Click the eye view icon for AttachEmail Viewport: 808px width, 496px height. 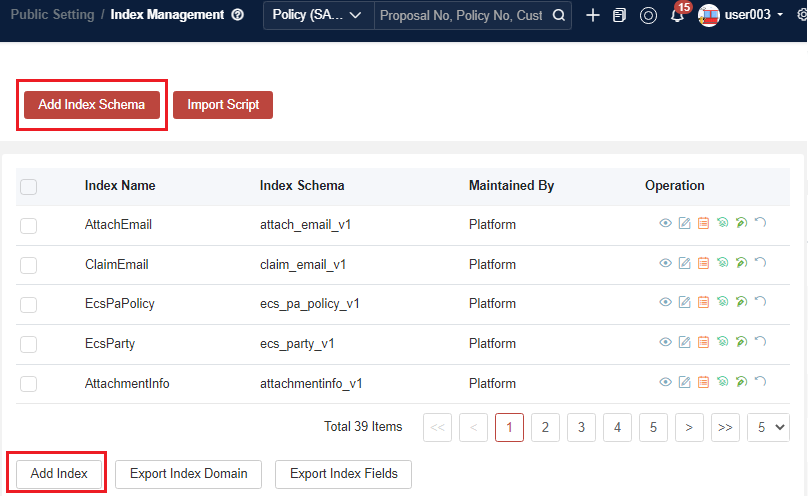665,224
